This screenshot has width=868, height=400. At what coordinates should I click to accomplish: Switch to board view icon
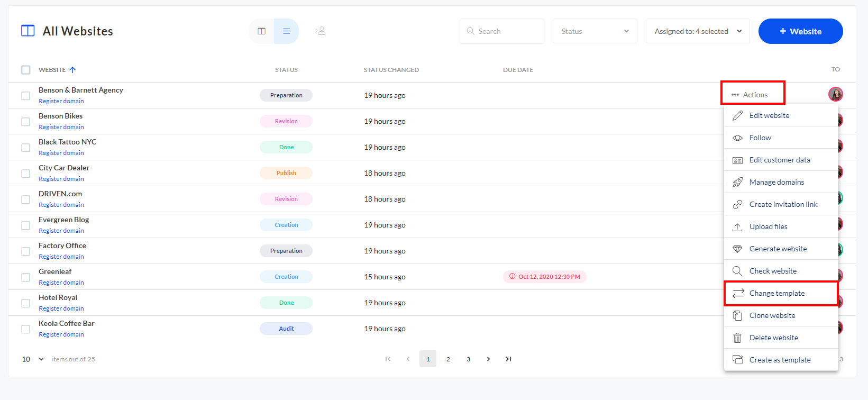coord(261,31)
